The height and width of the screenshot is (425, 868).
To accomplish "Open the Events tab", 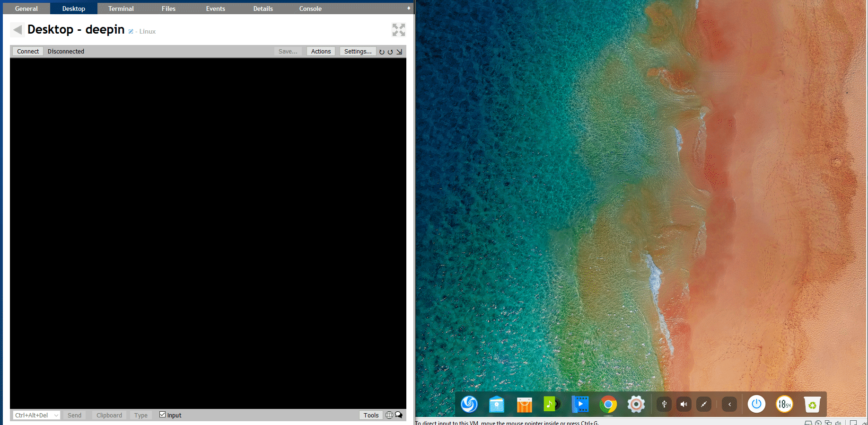I will click(216, 9).
